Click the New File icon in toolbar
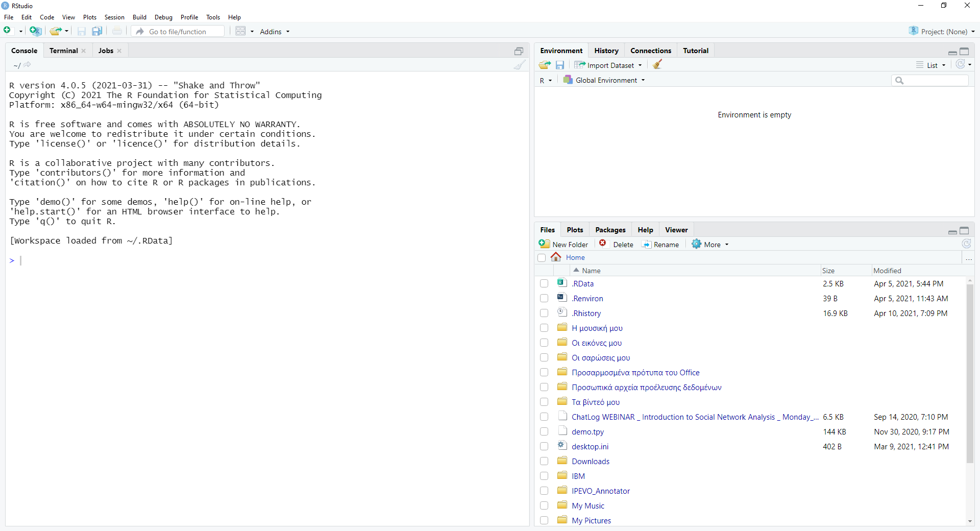 point(8,31)
